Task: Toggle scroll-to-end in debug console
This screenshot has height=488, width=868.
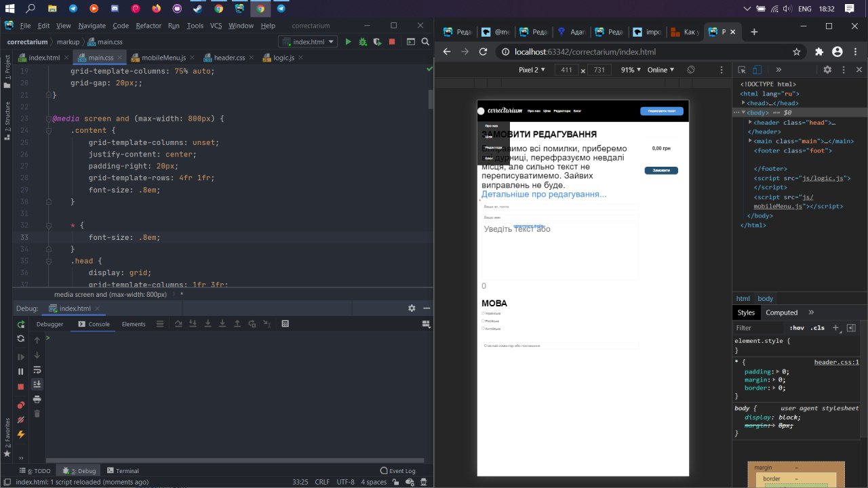Action: click(x=37, y=384)
